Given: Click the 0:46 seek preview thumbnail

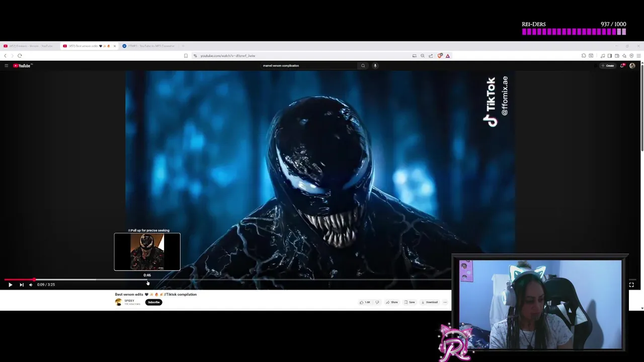Looking at the screenshot, I should click(x=147, y=251).
